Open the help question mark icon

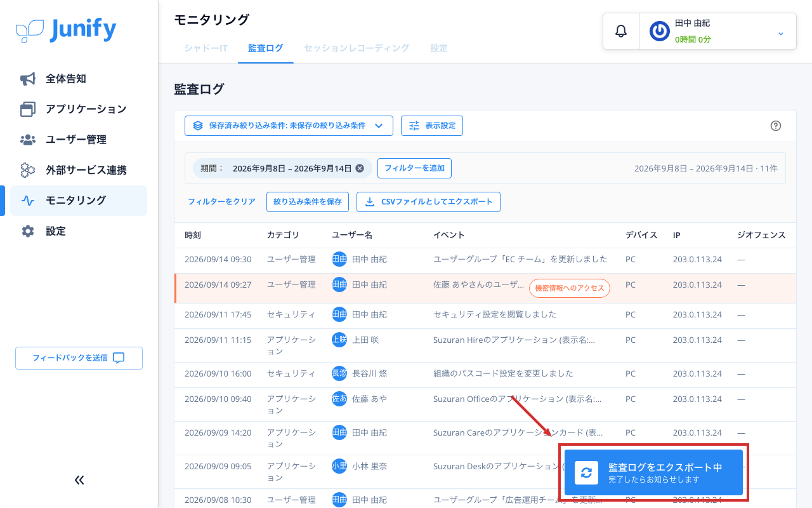tap(775, 126)
